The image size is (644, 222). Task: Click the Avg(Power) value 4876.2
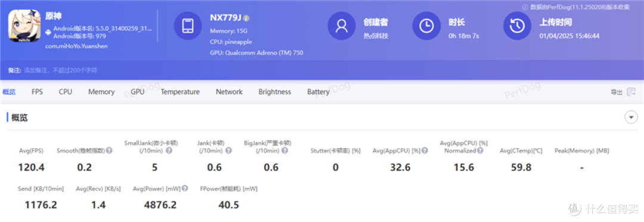pyautogui.click(x=160, y=205)
